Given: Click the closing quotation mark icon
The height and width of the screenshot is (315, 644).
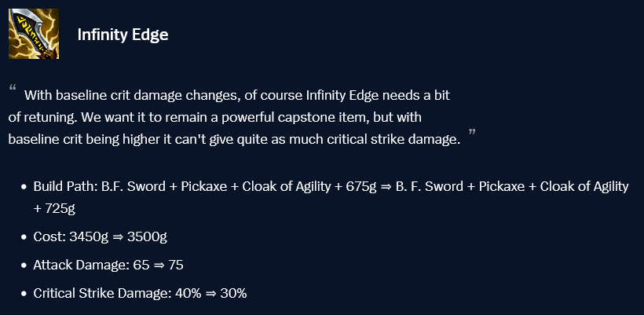Looking at the screenshot, I should coord(472,134).
